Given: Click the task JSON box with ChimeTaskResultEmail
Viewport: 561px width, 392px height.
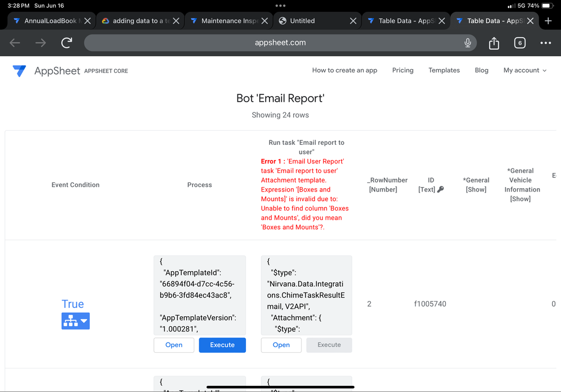Looking at the screenshot, I should click(307, 295).
